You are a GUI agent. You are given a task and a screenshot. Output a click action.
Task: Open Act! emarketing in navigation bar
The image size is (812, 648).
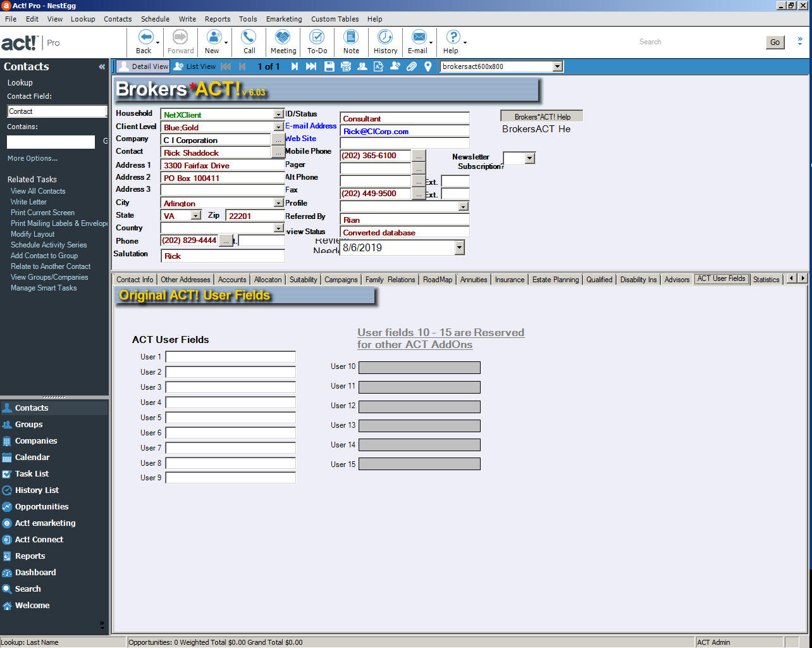click(x=45, y=523)
